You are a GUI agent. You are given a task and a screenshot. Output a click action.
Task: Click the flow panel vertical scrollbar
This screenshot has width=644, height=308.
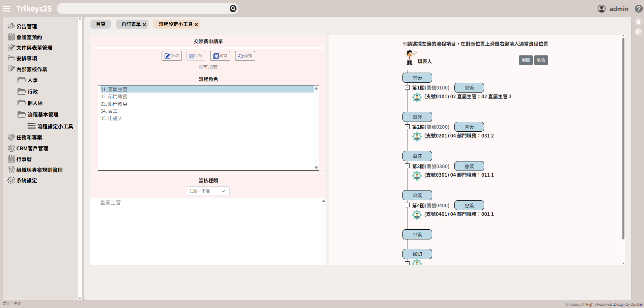(623, 138)
